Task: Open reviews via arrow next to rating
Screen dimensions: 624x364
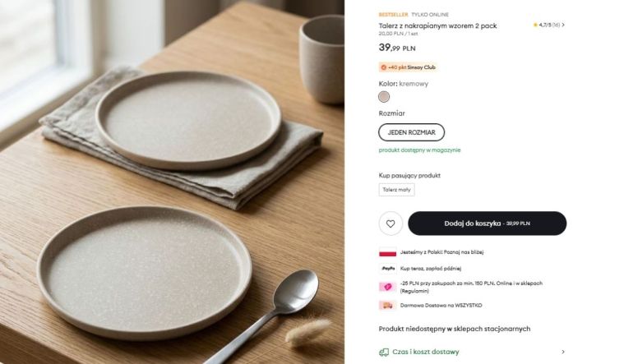Action: pos(563,25)
